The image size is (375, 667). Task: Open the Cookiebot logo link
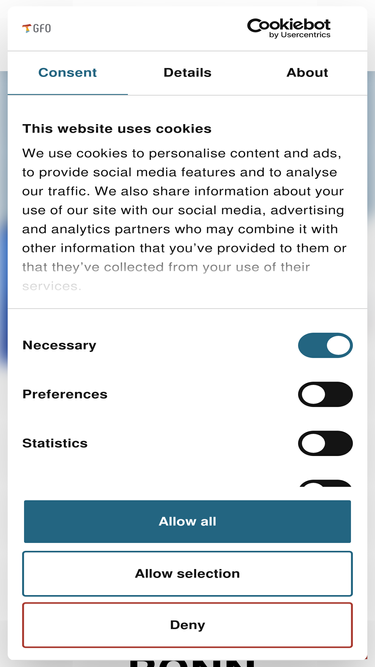tap(289, 29)
